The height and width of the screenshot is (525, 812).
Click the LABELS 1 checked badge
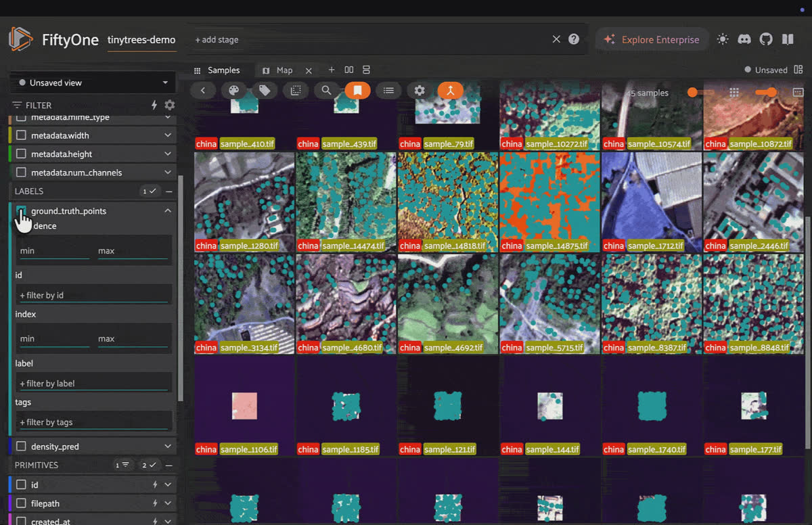(149, 191)
